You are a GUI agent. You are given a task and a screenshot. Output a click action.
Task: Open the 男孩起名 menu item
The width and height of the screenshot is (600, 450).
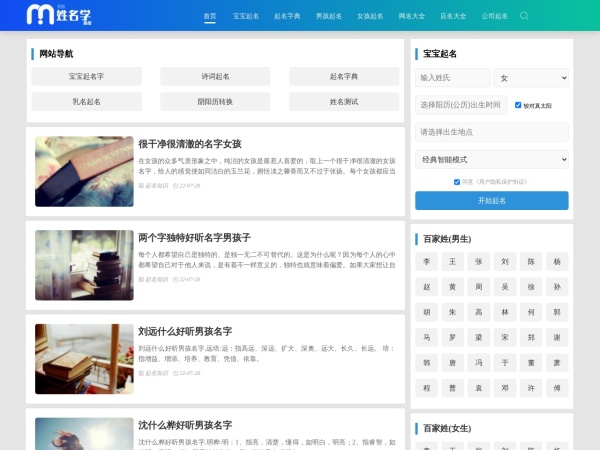[x=329, y=16]
